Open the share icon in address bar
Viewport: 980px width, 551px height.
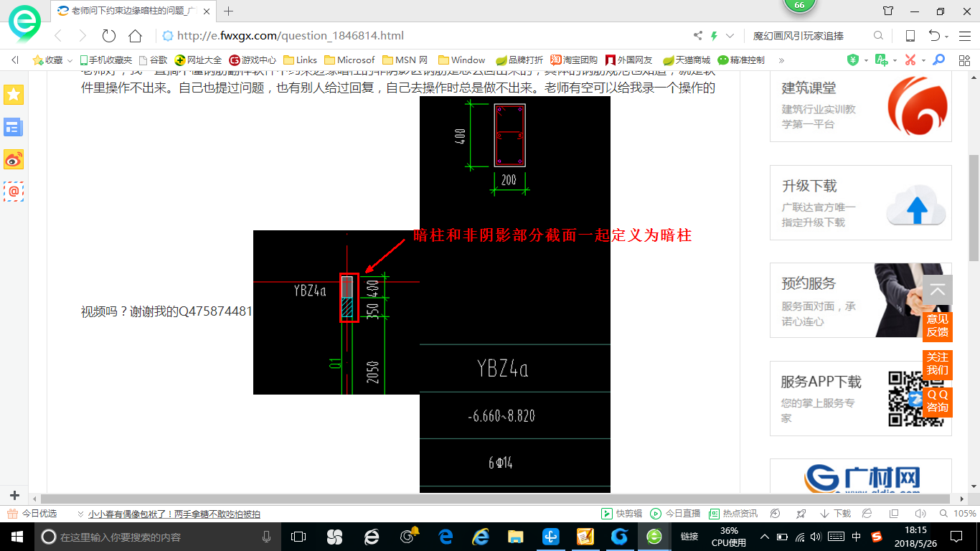698,36
